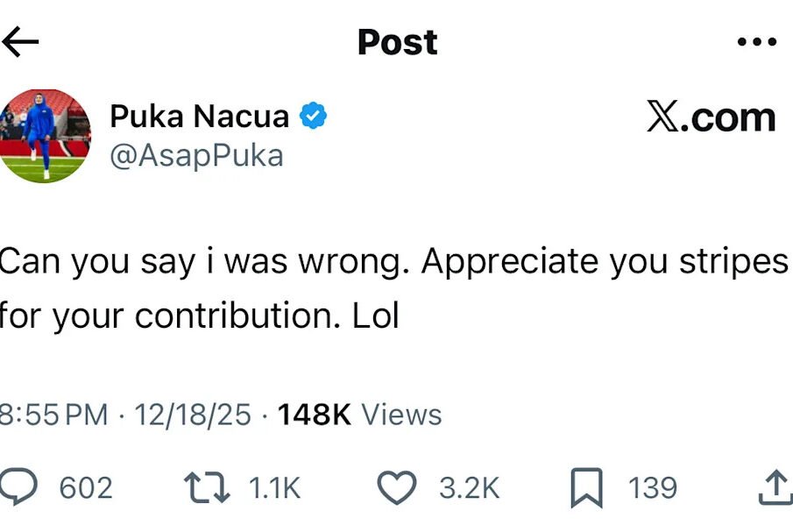Go back using the left arrow
Image resolution: width=793 pixels, height=532 pixels.
pos(20,41)
